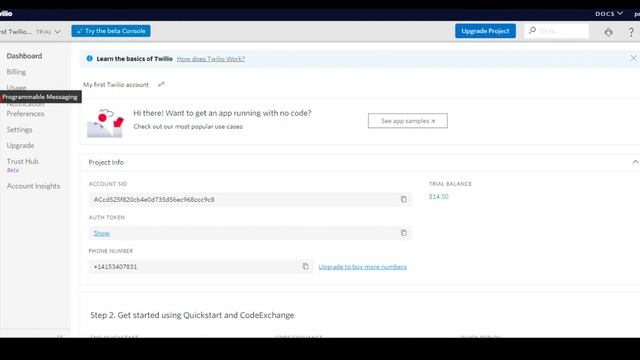Click the app samples illustration
This screenshot has width=640, height=360.
pos(105,123)
